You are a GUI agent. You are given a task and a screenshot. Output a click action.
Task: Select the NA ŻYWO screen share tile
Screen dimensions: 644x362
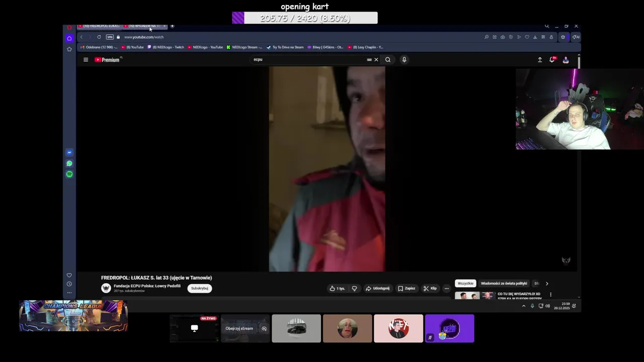coord(194,328)
